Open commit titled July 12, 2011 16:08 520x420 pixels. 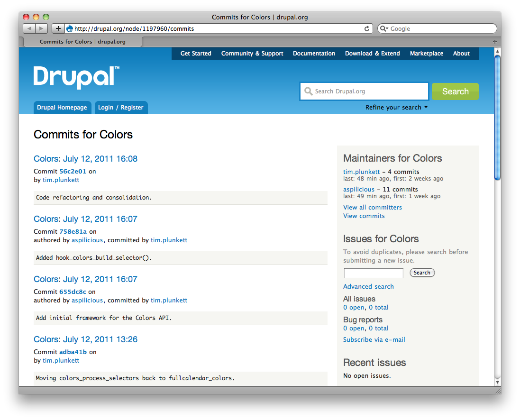[x=86, y=159]
